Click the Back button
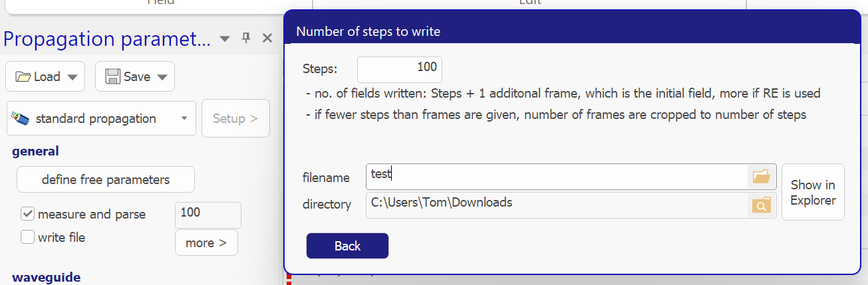 347,246
